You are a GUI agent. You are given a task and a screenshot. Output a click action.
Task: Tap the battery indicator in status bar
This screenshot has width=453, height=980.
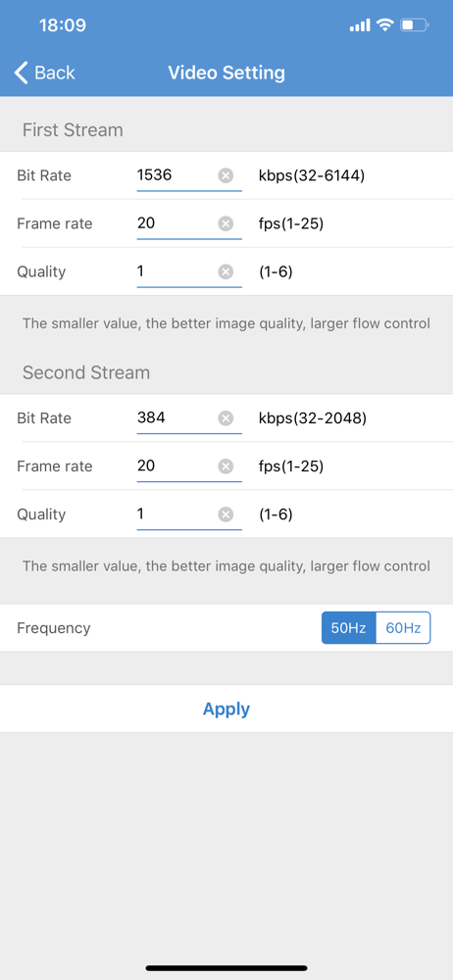point(414,25)
